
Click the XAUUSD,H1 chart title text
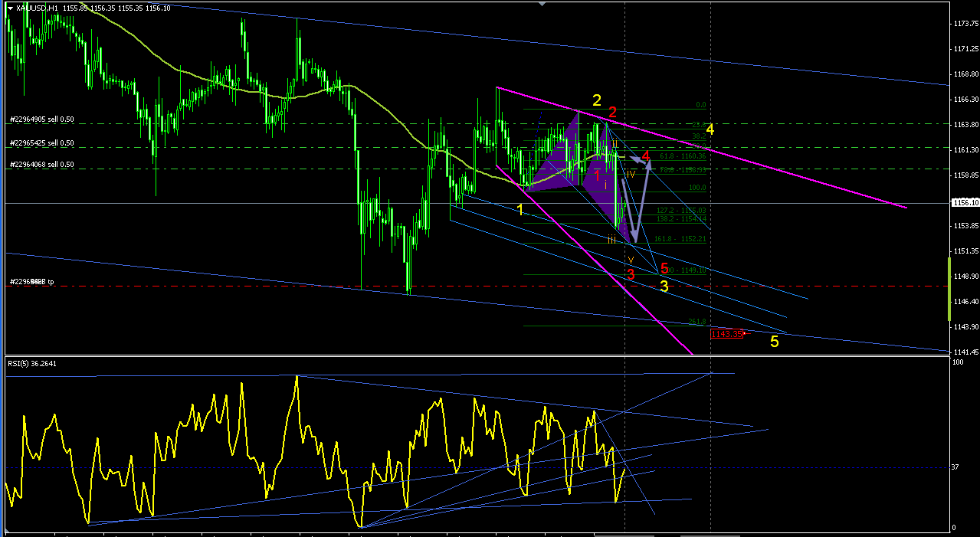point(37,8)
